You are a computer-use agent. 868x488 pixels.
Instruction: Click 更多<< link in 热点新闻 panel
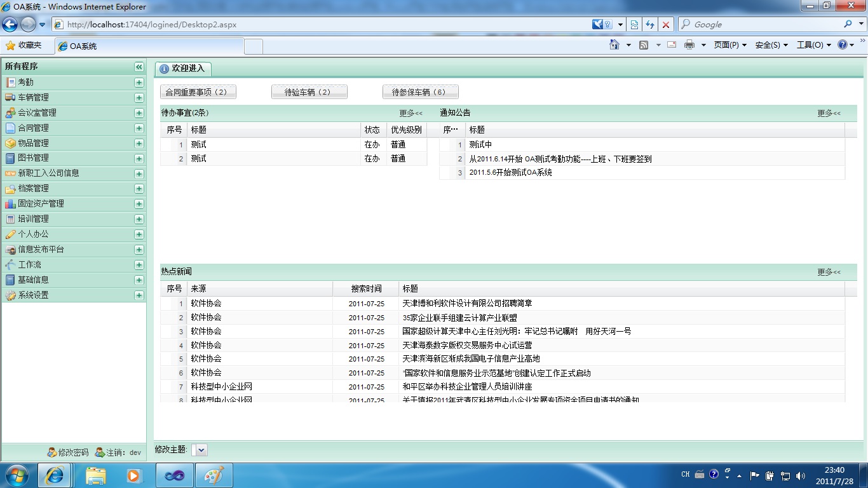(x=829, y=272)
